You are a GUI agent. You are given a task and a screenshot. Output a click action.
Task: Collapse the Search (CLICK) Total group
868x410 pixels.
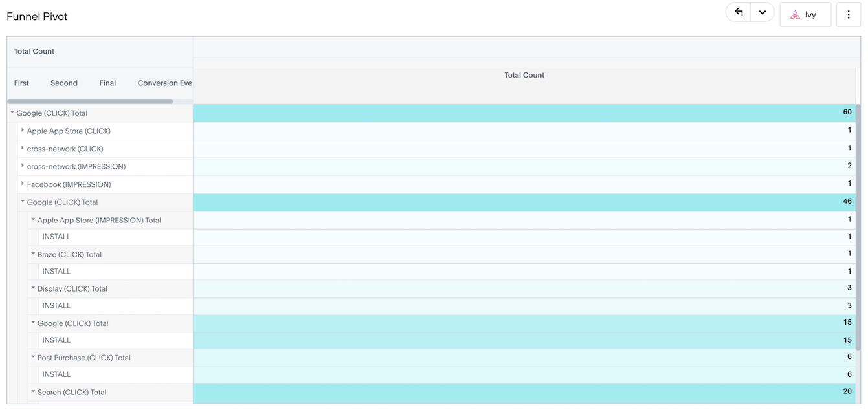tap(33, 392)
